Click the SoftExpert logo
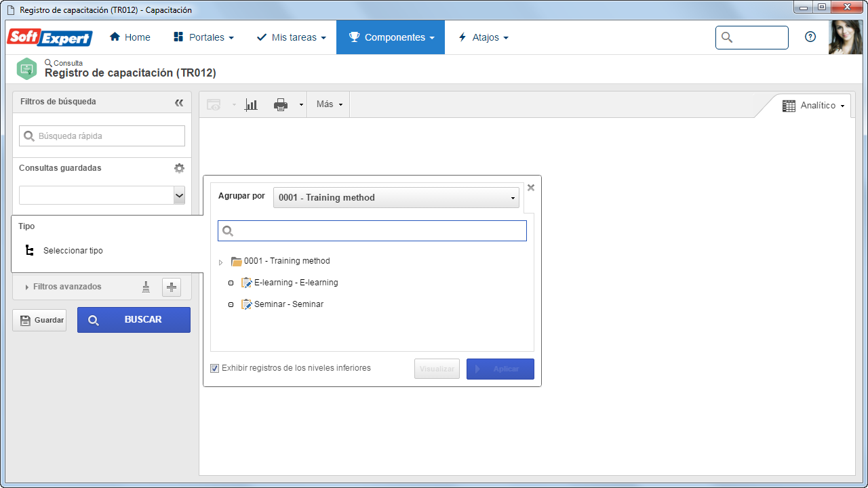This screenshot has height=488, width=868. [x=50, y=37]
